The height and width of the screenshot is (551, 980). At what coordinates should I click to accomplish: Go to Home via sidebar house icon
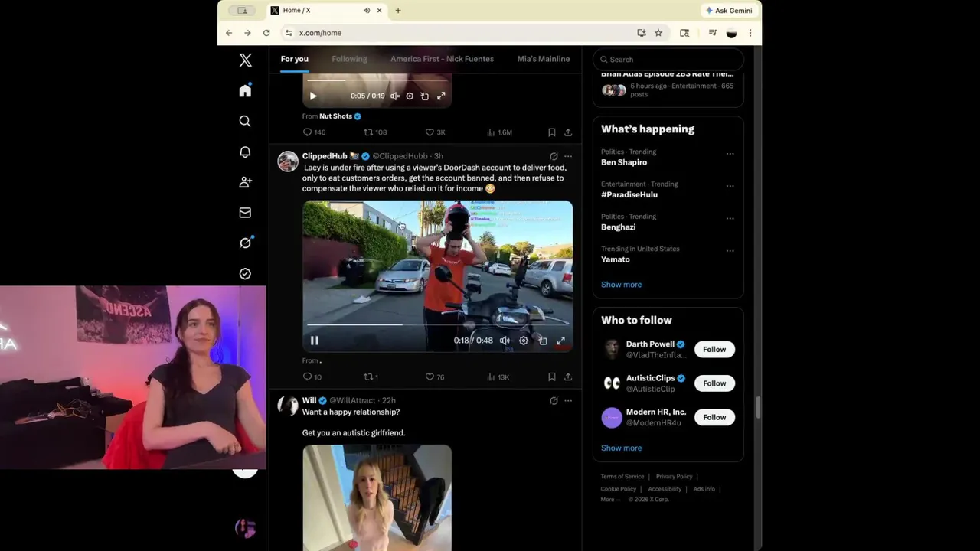pos(245,90)
